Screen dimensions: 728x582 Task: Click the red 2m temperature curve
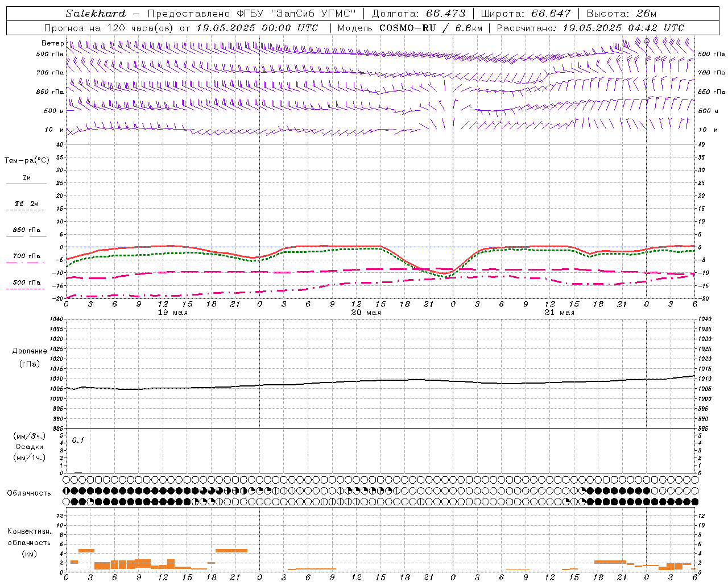pyautogui.click(x=341, y=246)
